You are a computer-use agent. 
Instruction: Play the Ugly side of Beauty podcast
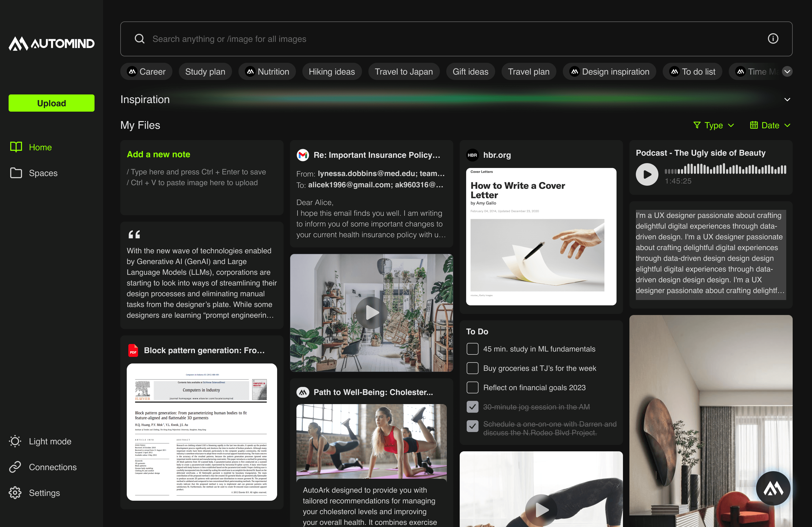[x=647, y=174]
